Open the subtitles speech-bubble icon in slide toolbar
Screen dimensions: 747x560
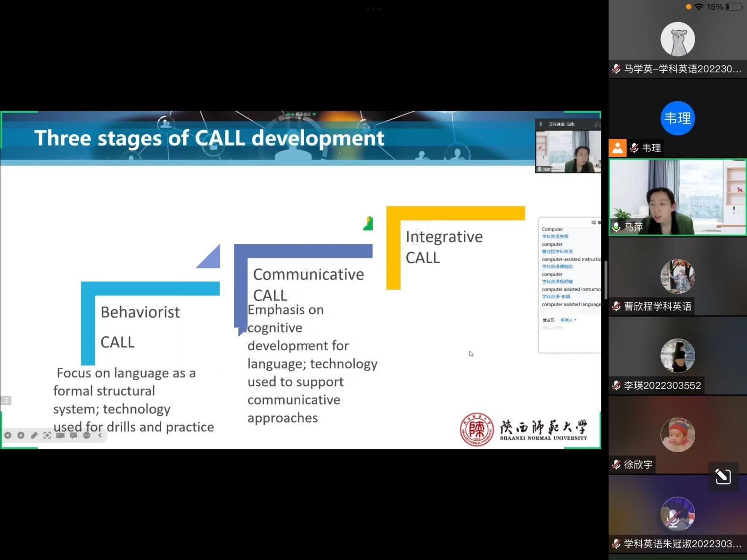coord(74,435)
